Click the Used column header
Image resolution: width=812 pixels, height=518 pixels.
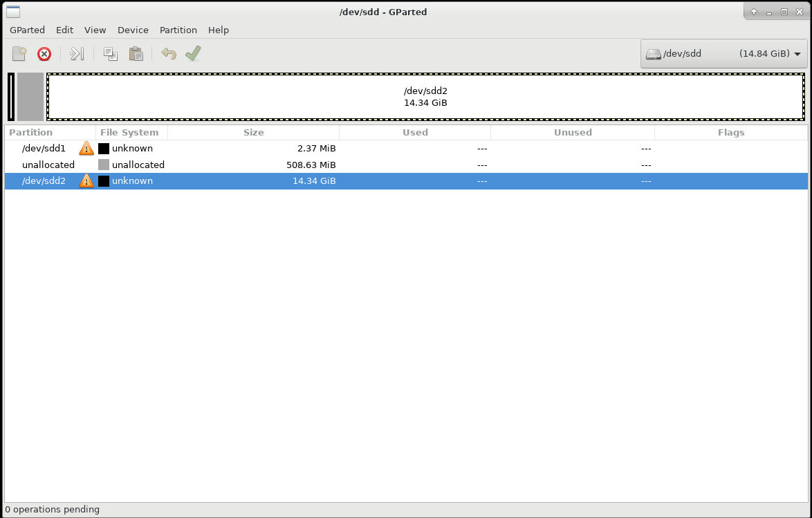point(415,133)
